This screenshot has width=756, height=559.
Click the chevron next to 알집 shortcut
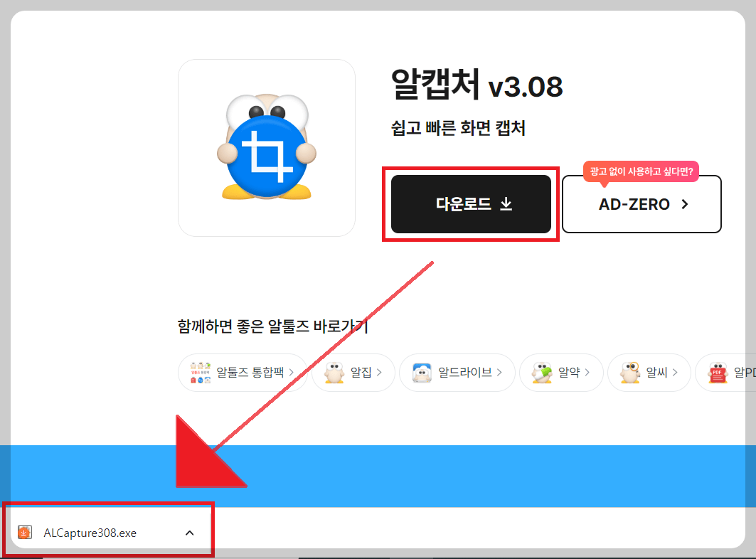tap(380, 372)
